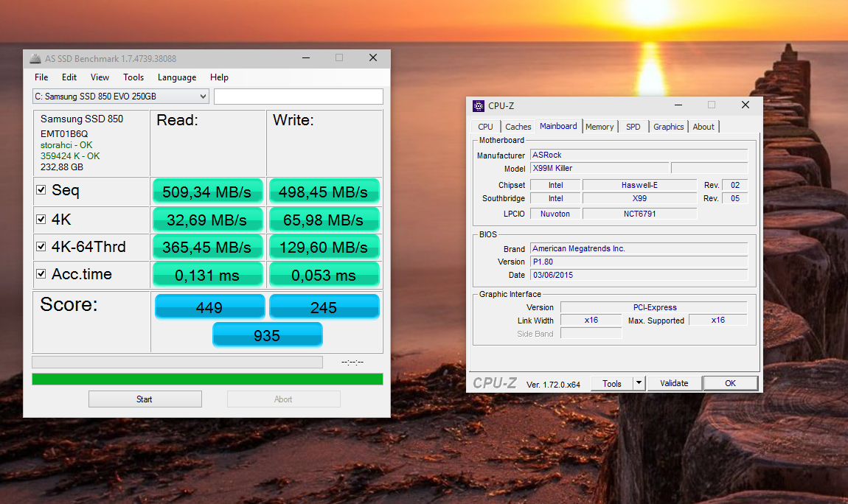
Task: Click the manufacturer field ASRock
Action: (639, 155)
